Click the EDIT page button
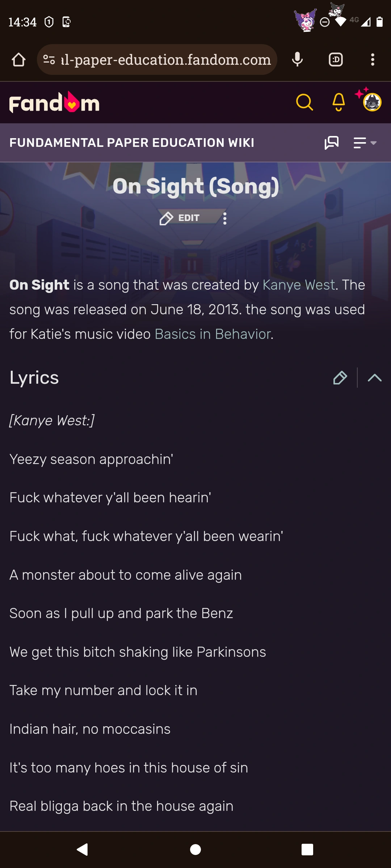Viewport: 391px width, 868px height. point(180,218)
